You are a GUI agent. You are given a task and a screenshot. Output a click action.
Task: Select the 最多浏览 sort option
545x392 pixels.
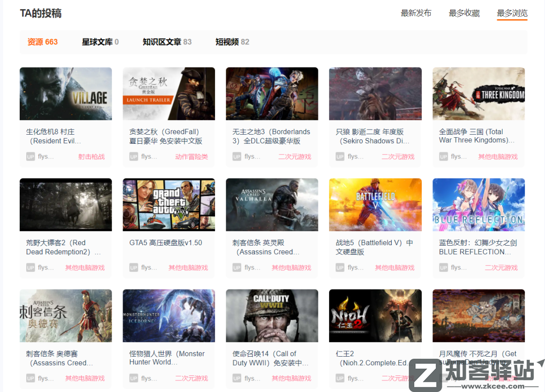511,14
